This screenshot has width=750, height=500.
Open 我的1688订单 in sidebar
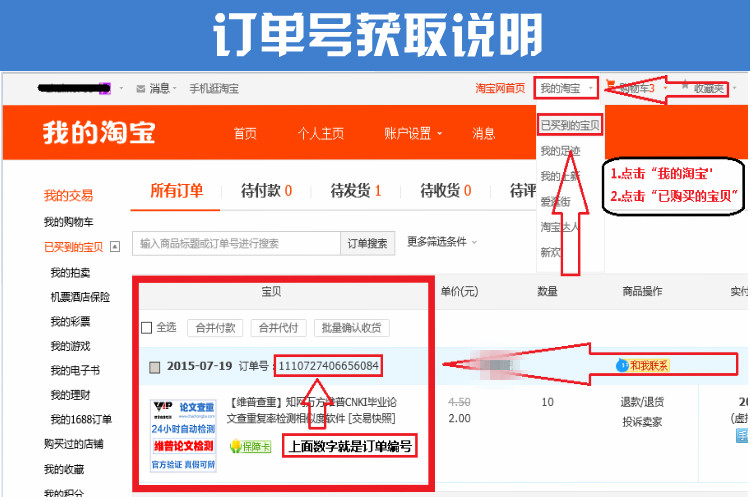81,420
